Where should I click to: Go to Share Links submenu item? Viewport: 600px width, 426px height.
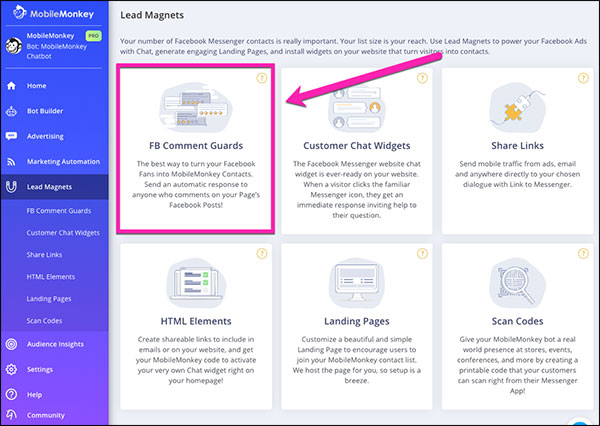pos(46,254)
